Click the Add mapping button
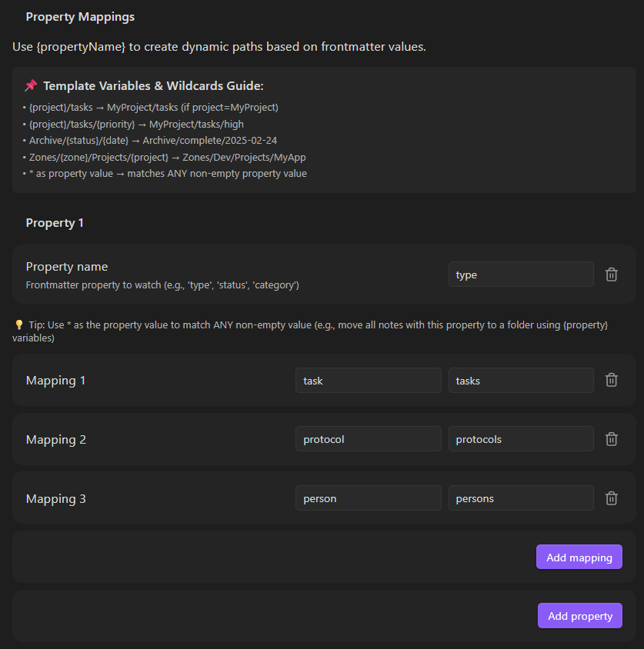This screenshot has height=649, width=644. coord(579,557)
